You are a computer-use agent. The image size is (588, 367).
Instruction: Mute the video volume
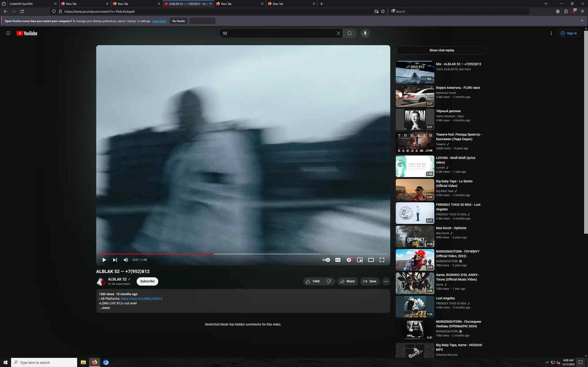coord(126,260)
